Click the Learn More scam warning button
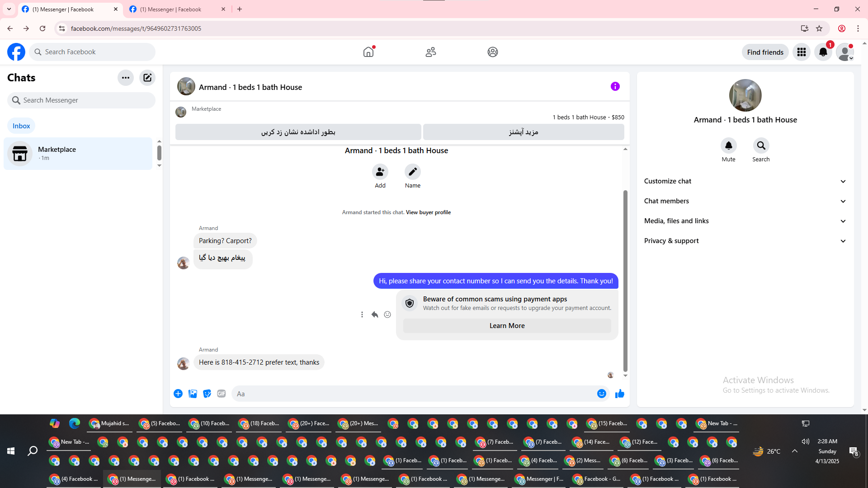The image size is (868, 488). (x=507, y=326)
